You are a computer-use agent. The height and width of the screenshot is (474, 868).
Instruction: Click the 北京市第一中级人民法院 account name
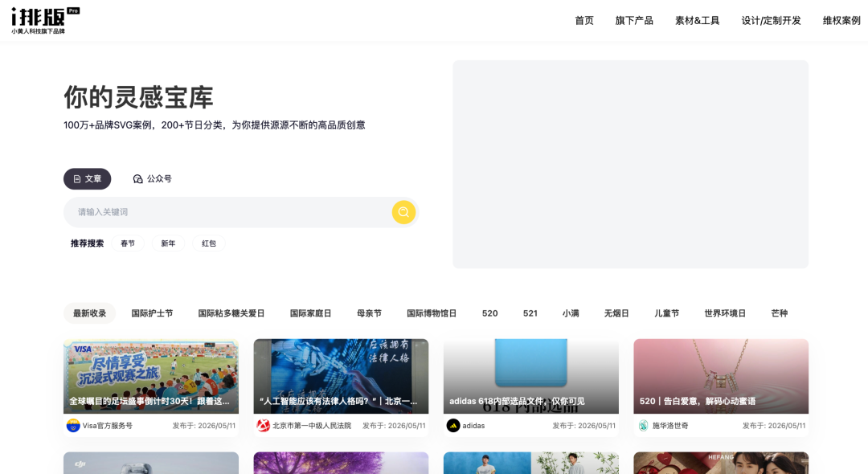pos(312,426)
